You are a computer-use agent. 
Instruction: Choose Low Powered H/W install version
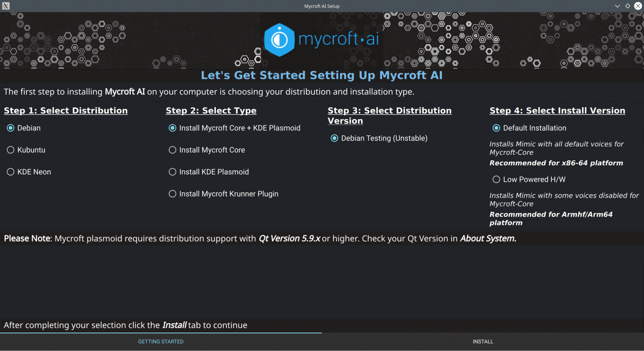coord(496,179)
